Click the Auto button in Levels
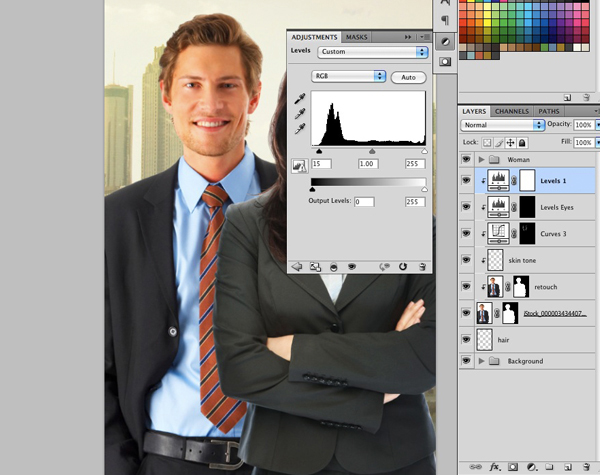The height and width of the screenshot is (475, 600). pos(408,77)
